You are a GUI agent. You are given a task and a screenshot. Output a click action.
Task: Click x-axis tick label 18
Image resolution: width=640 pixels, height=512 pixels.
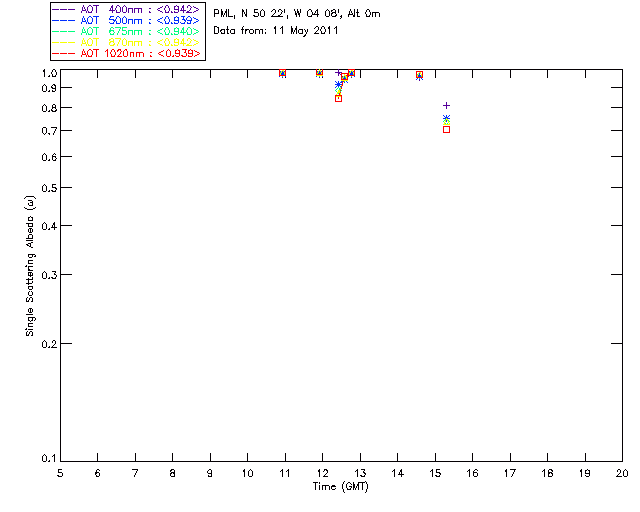click(547, 473)
